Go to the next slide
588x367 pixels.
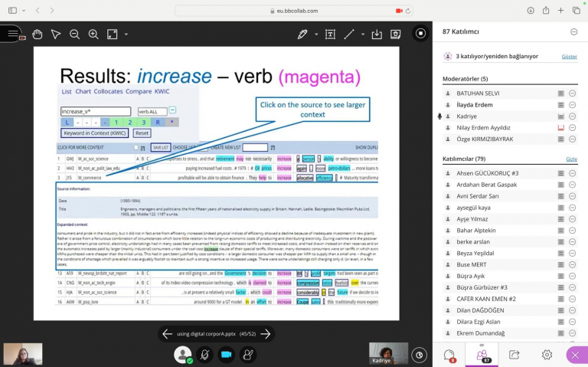pyautogui.click(x=266, y=333)
